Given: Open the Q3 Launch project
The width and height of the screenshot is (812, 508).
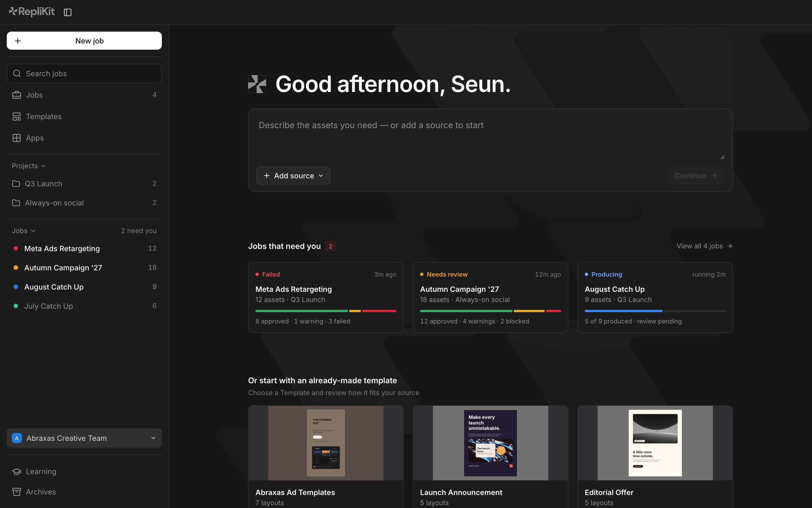Looking at the screenshot, I should tap(84, 183).
